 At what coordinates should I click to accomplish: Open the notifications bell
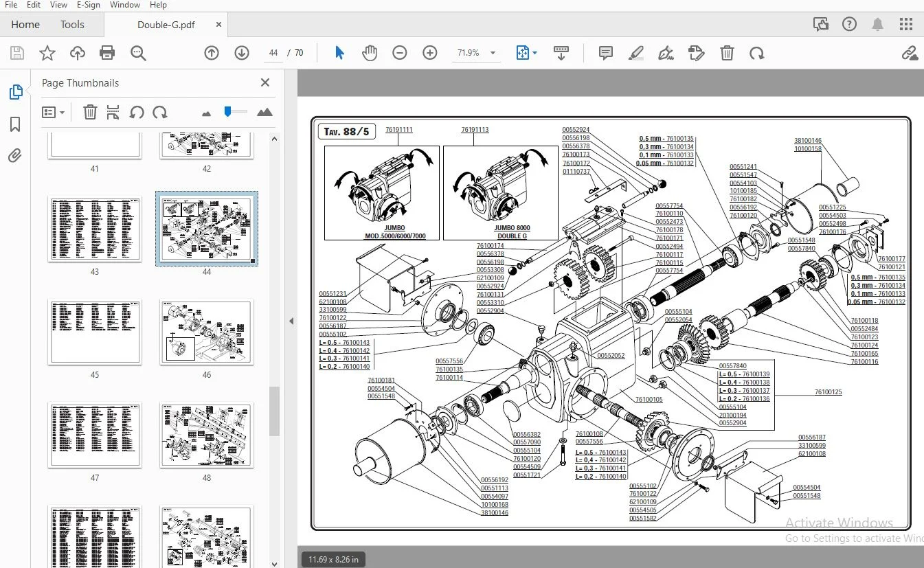(878, 24)
